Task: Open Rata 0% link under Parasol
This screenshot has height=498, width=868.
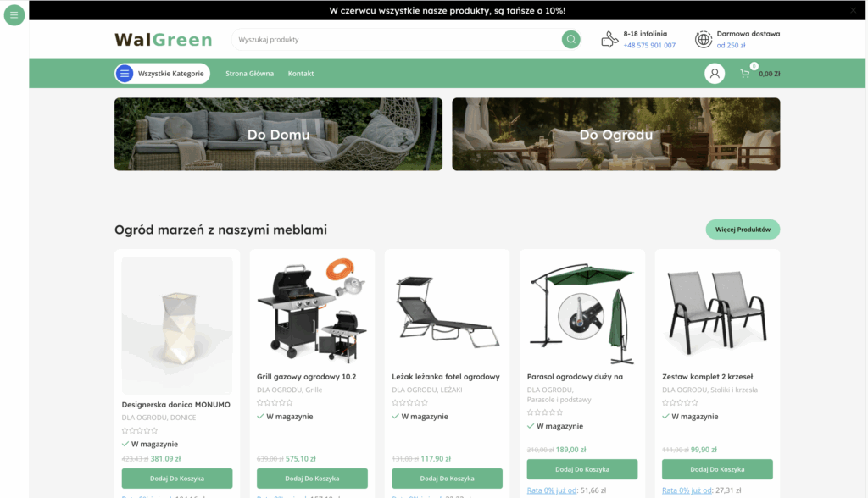Action: click(552, 490)
